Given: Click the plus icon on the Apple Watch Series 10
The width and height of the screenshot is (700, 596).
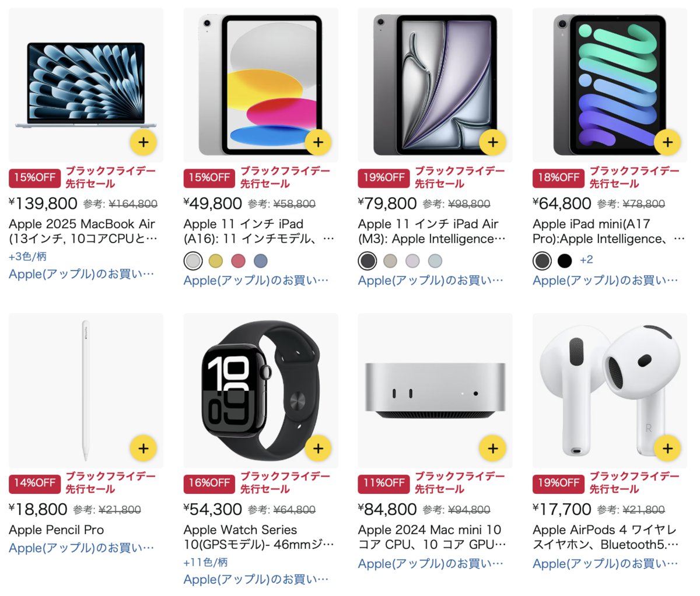Looking at the screenshot, I should click(x=318, y=448).
